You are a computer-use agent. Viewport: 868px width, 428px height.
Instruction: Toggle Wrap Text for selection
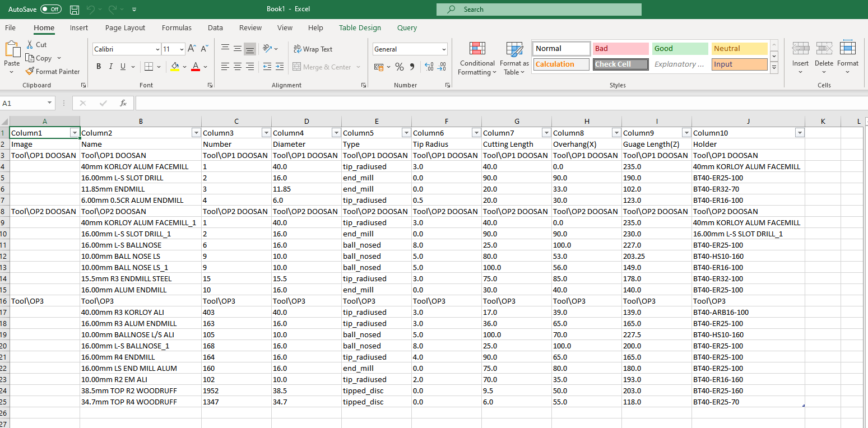[313, 49]
